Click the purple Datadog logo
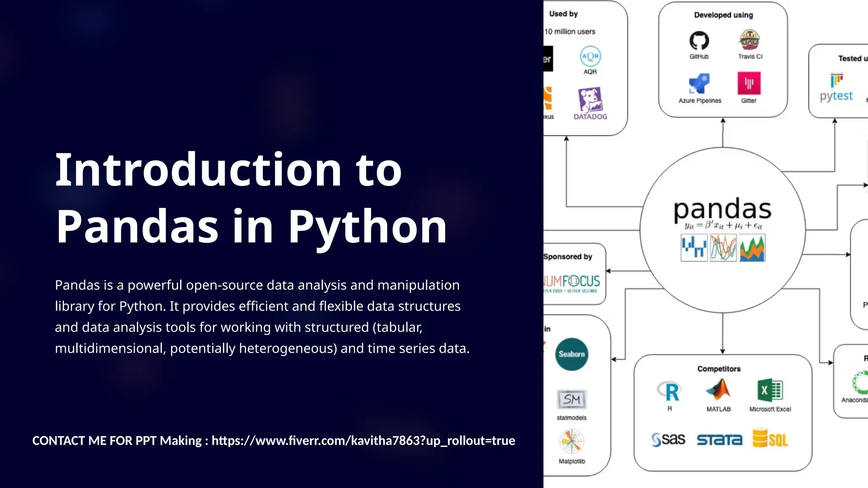868x488 pixels. (x=590, y=100)
